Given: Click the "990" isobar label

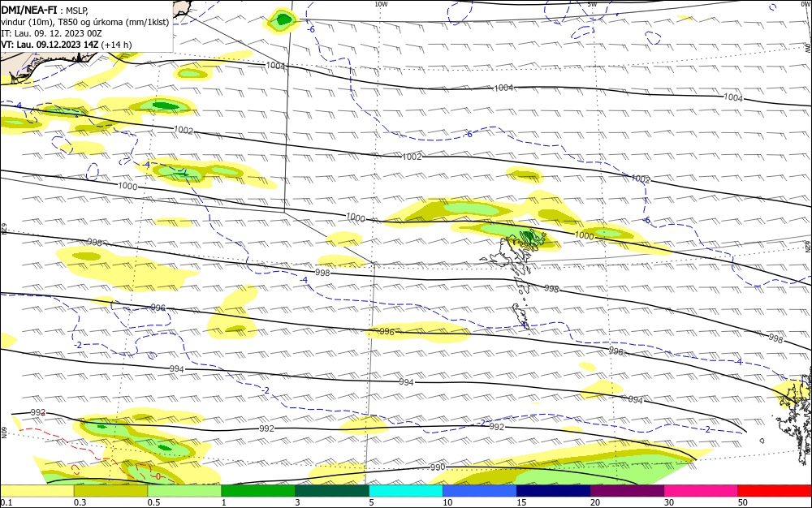Looking at the screenshot, I should point(438,467).
